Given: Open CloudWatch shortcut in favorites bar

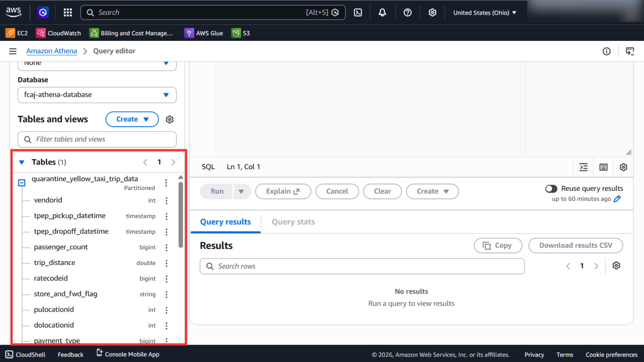Looking at the screenshot, I should 58,33.
